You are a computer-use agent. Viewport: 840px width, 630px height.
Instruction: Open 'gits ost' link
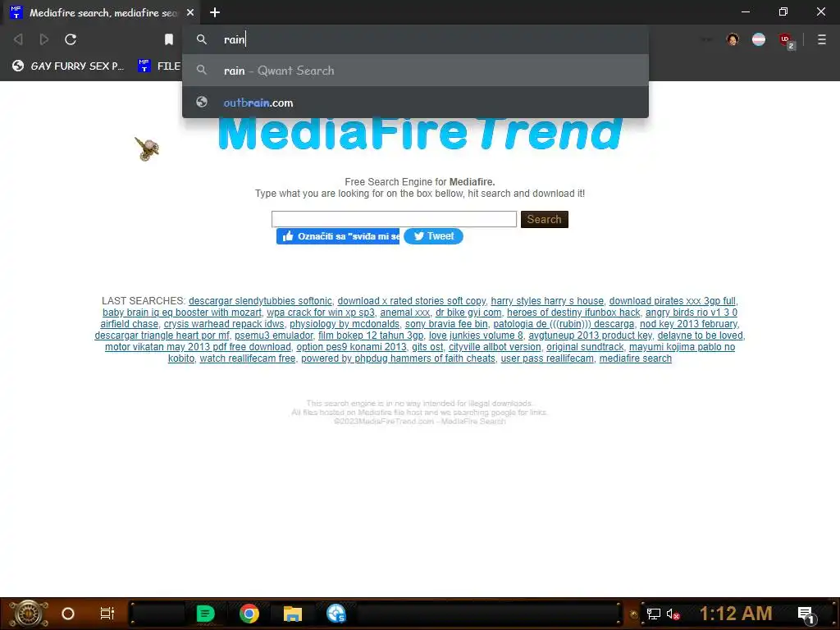tap(427, 347)
